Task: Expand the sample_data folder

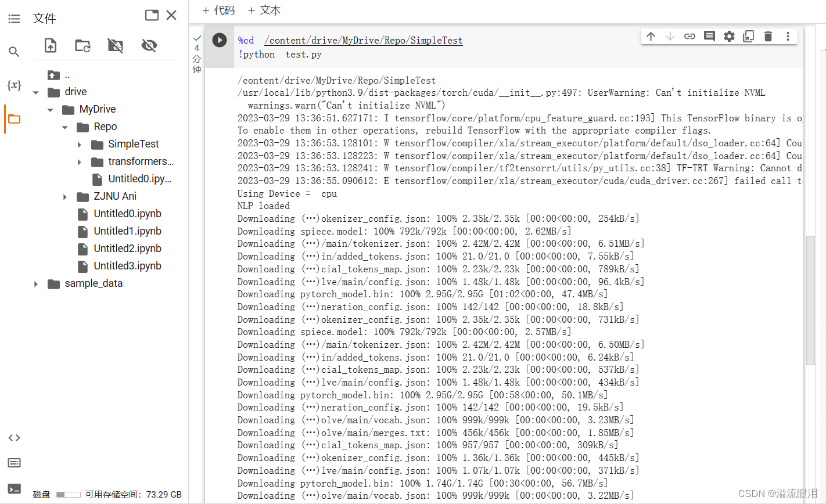Action: [35, 283]
